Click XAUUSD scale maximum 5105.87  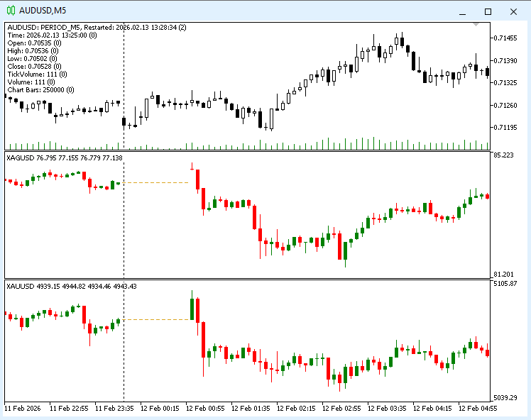click(505, 284)
